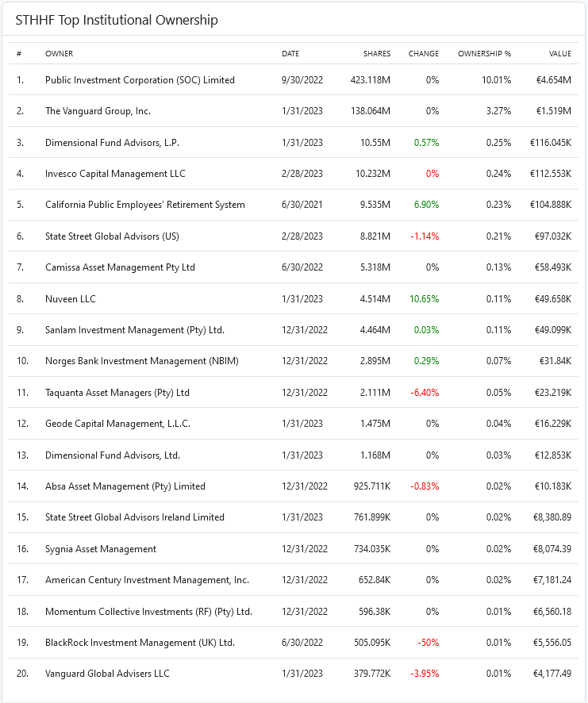The height and width of the screenshot is (703, 588).
Task: Click Sygnia Asset Management owner
Action: (101, 549)
